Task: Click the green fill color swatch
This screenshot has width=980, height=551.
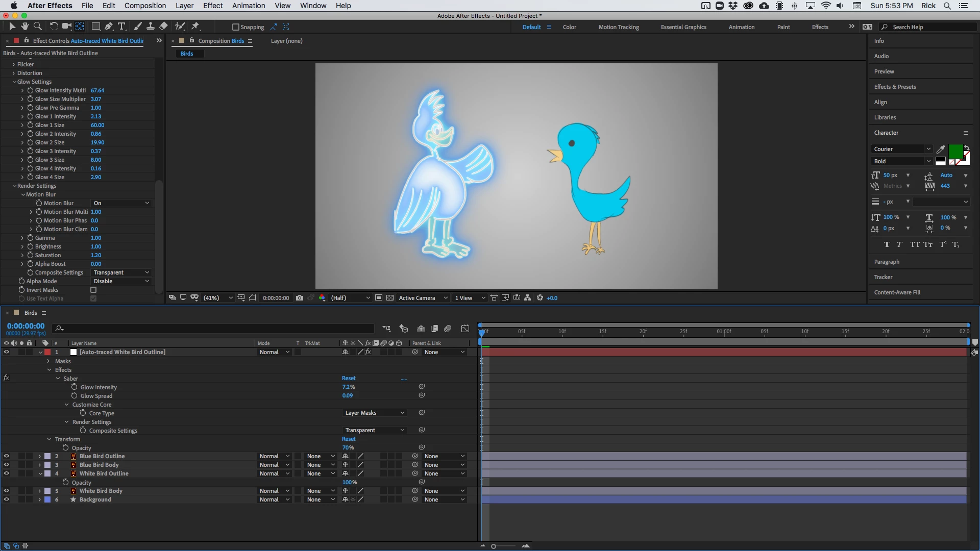Action: click(955, 151)
